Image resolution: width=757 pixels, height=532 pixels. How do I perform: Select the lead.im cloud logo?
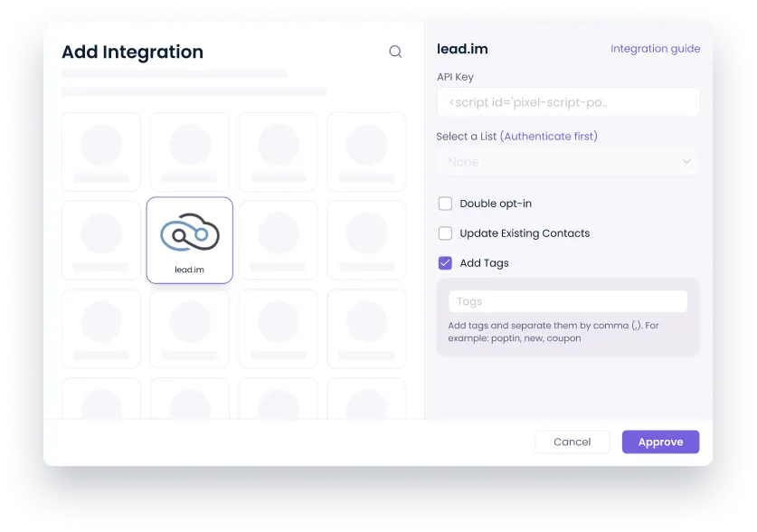(190, 233)
